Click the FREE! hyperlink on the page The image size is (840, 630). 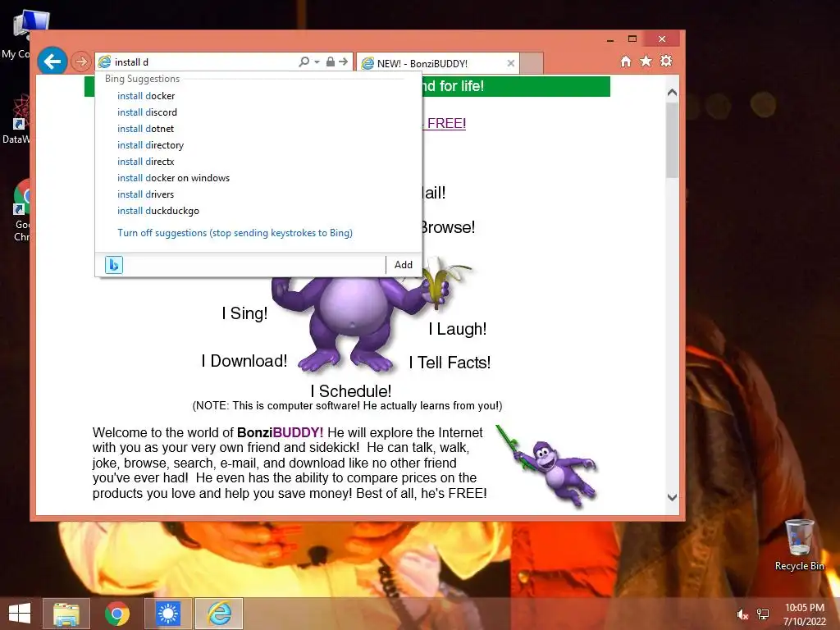point(445,123)
